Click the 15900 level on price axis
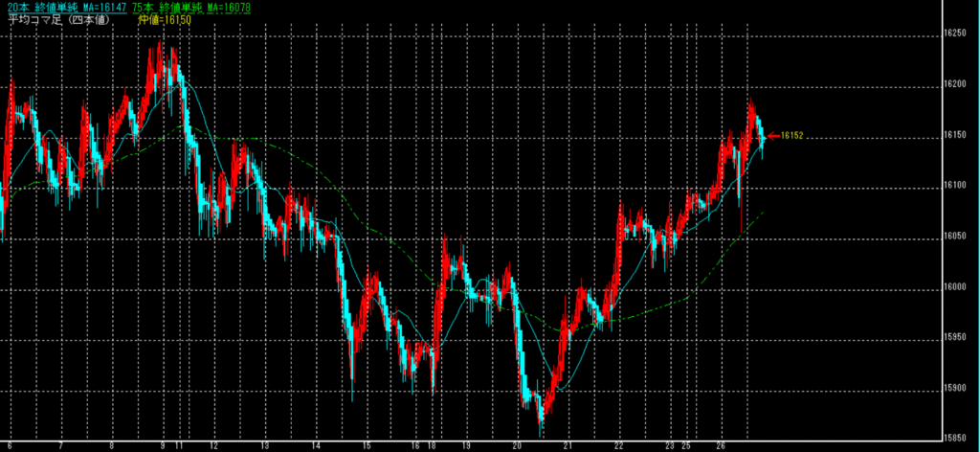The width and height of the screenshot is (980, 452). click(953, 389)
